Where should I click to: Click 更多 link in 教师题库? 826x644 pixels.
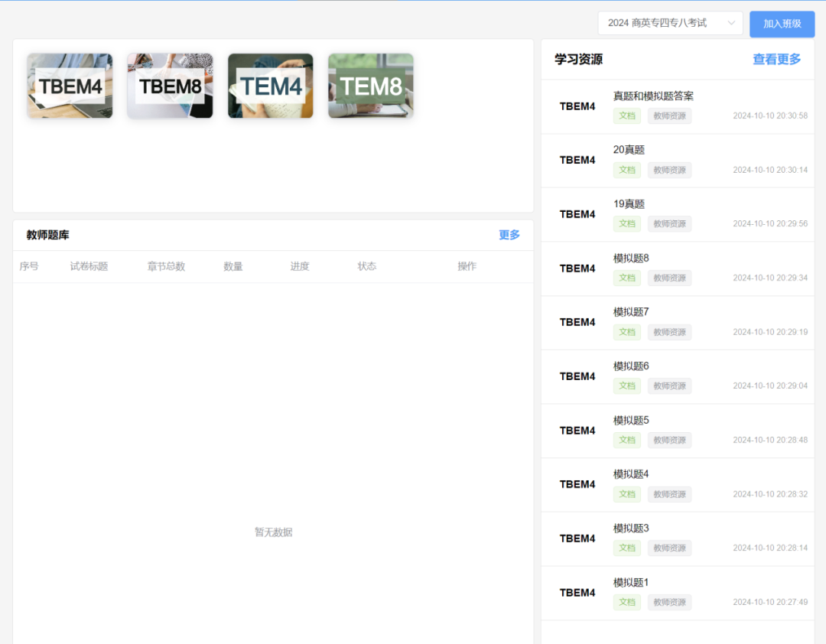click(x=509, y=235)
